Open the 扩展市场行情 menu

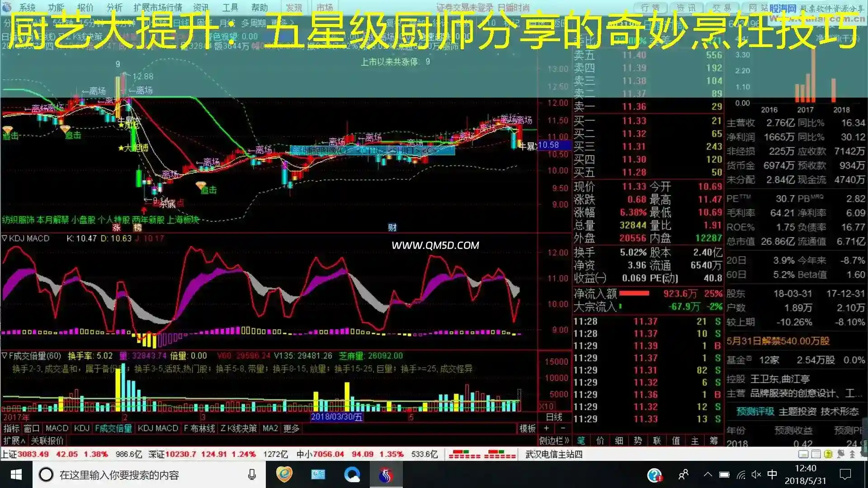(x=158, y=7)
